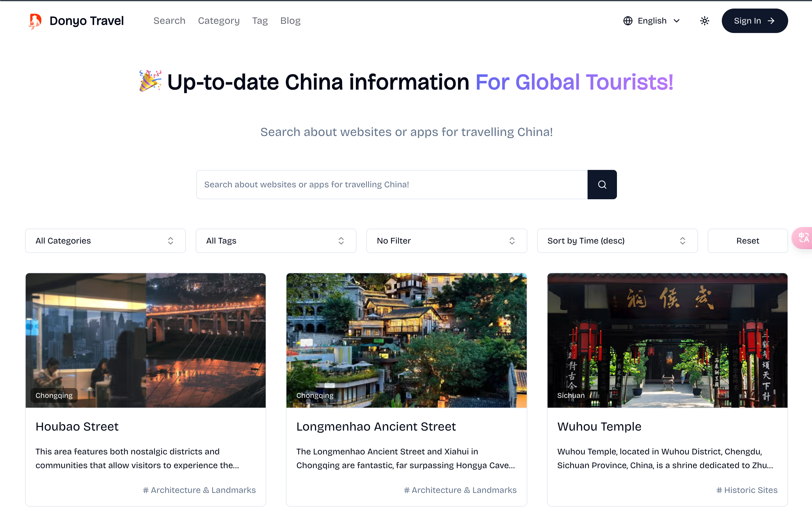Click the magnifier search button

tap(602, 184)
